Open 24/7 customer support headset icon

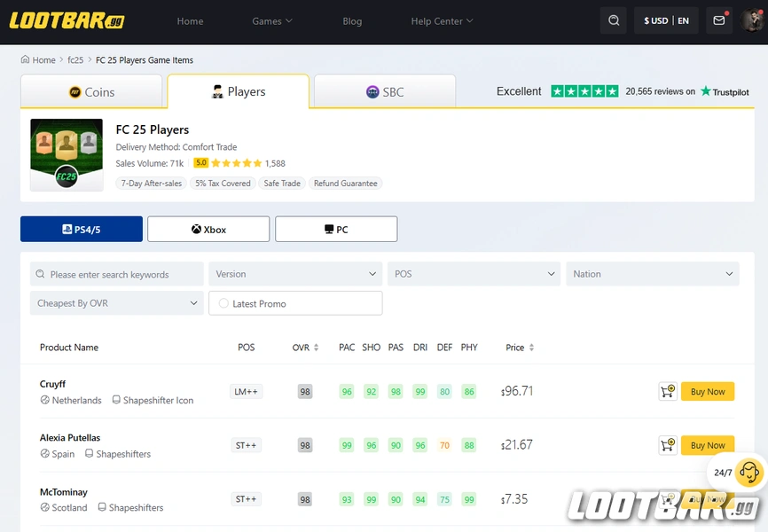coord(748,473)
